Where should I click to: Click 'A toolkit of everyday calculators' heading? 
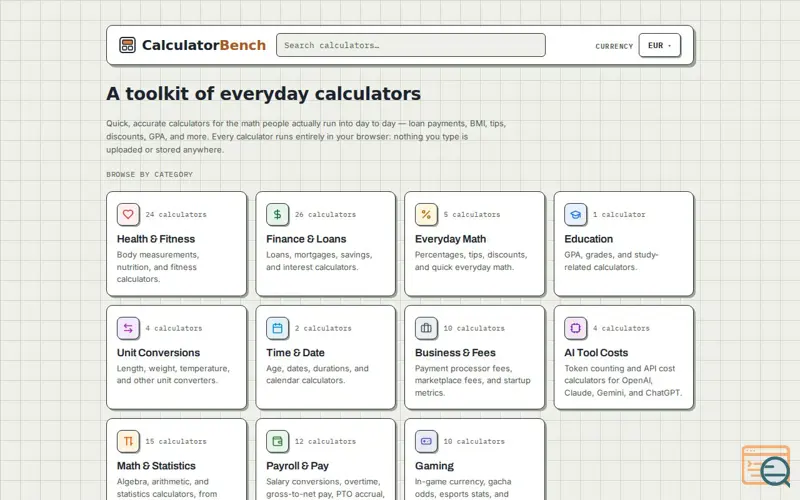(x=263, y=94)
